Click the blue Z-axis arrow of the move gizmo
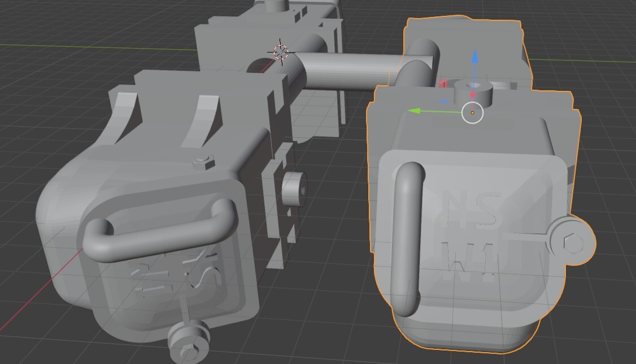The height and width of the screenshot is (364, 636). click(475, 56)
